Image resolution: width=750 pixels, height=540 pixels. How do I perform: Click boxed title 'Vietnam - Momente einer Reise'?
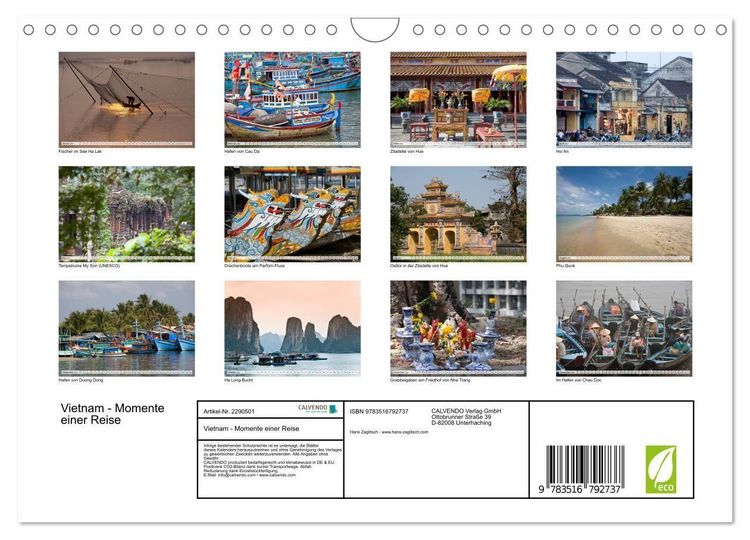click(x=251, y=429)
